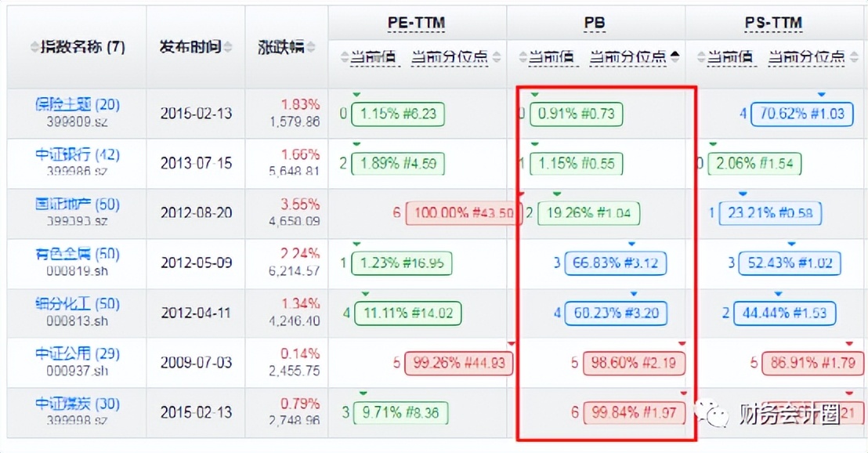This screenshot has width=868, height=453.
Task: Click the sort icon beside PS-TTM 当前值
Action: (x=702, y=56)
